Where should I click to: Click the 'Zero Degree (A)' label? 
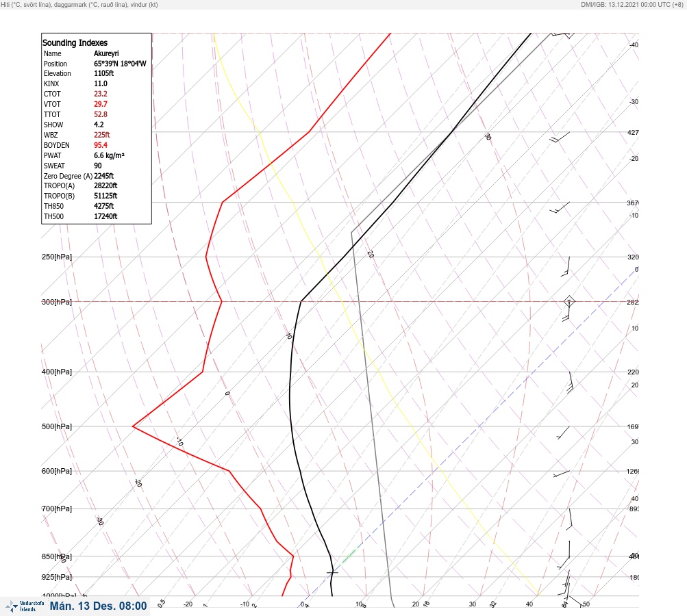68,176
